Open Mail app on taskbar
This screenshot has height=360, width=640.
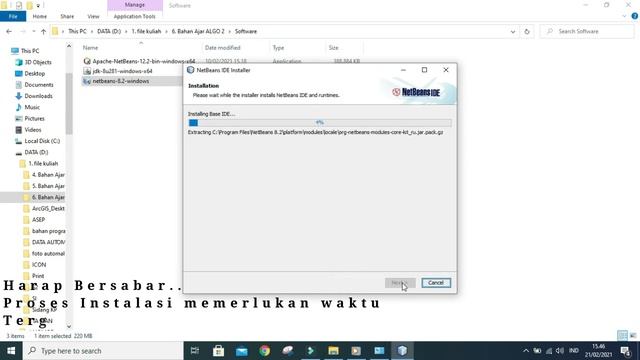pos(241,351)
